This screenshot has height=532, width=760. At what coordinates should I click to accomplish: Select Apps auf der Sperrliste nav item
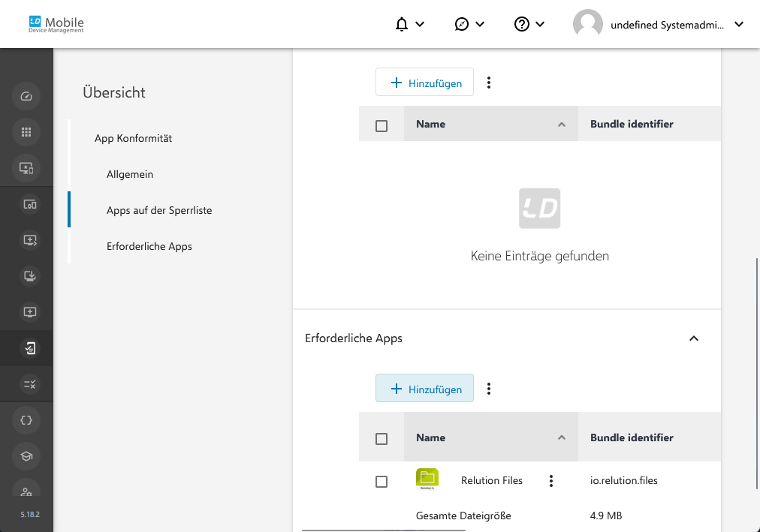click(159, 210)
